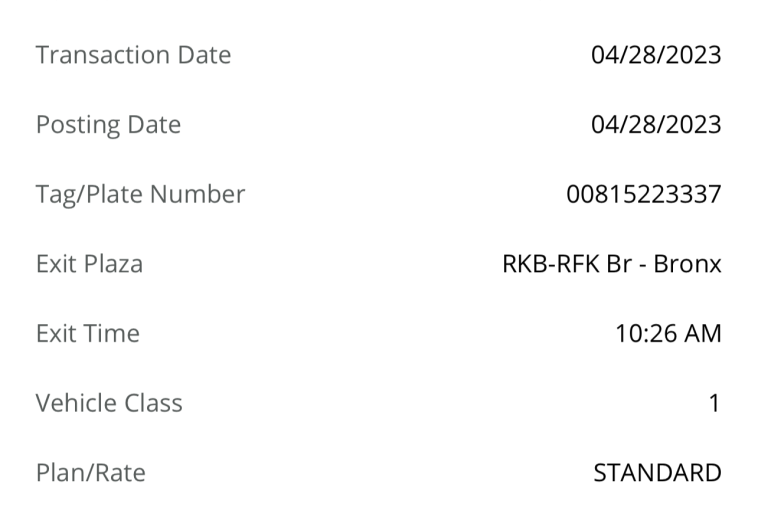This screenshot has width=758, height=520.
Task: Click the STANDARD plan value
Action: click(x=657, y=473)
